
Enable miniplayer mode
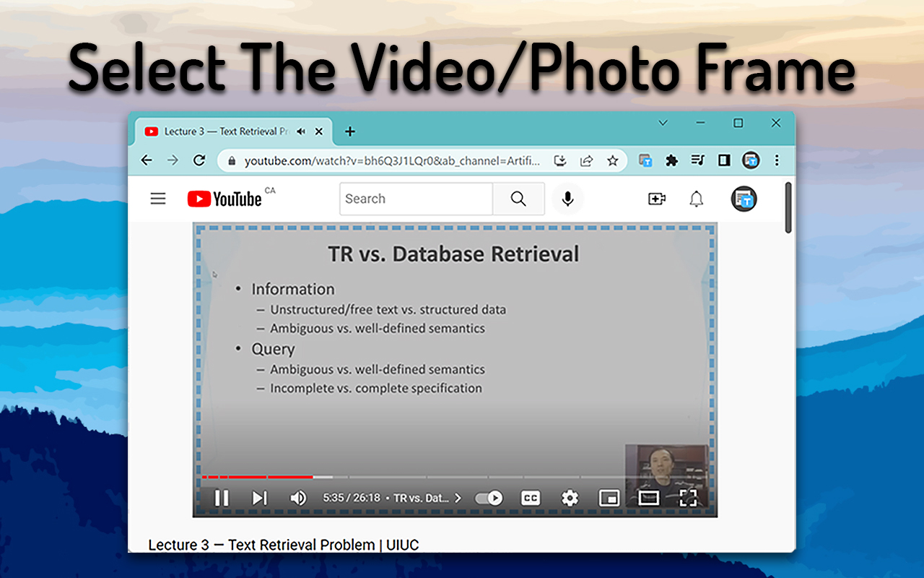pyautogui.click(x=609, y=498)
